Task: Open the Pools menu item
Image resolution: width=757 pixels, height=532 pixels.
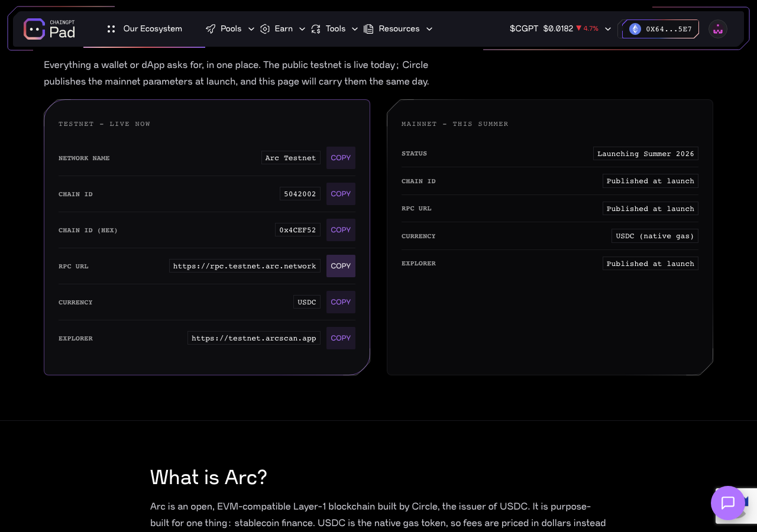Action: (231, 29)
